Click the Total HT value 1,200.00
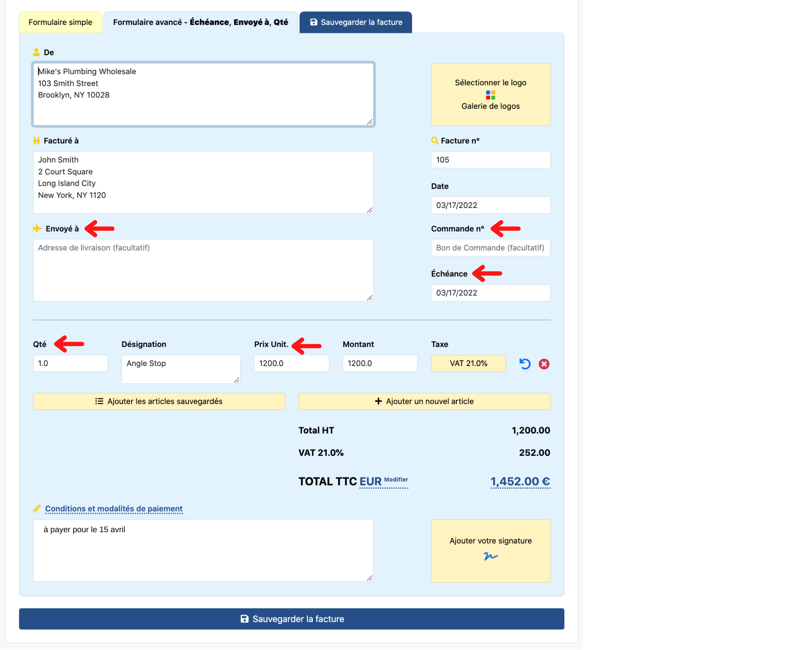 click(531, 430)
